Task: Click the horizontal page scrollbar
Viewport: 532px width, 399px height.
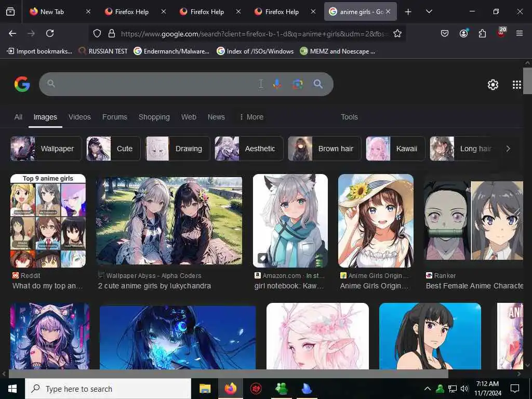Action: click(x=229, y=374)
